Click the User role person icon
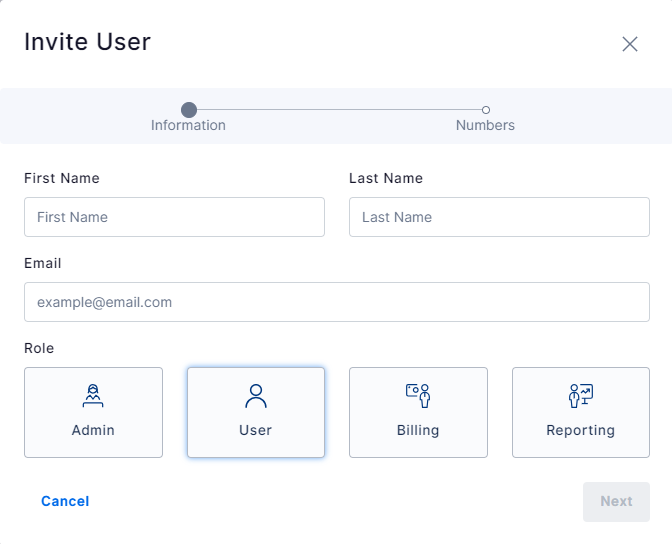Viewport: 672px width, 544px height. pyautogui.click(x=256, y=396)
